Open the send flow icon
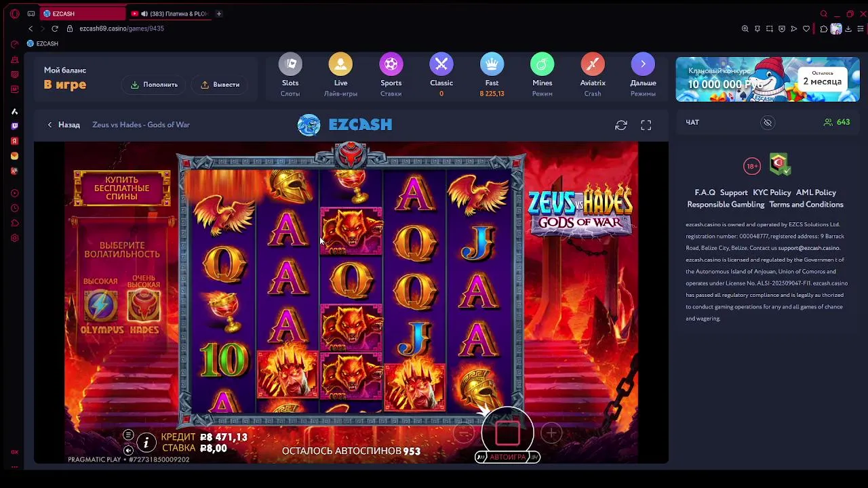868x488 pixels. coord(794,28)
